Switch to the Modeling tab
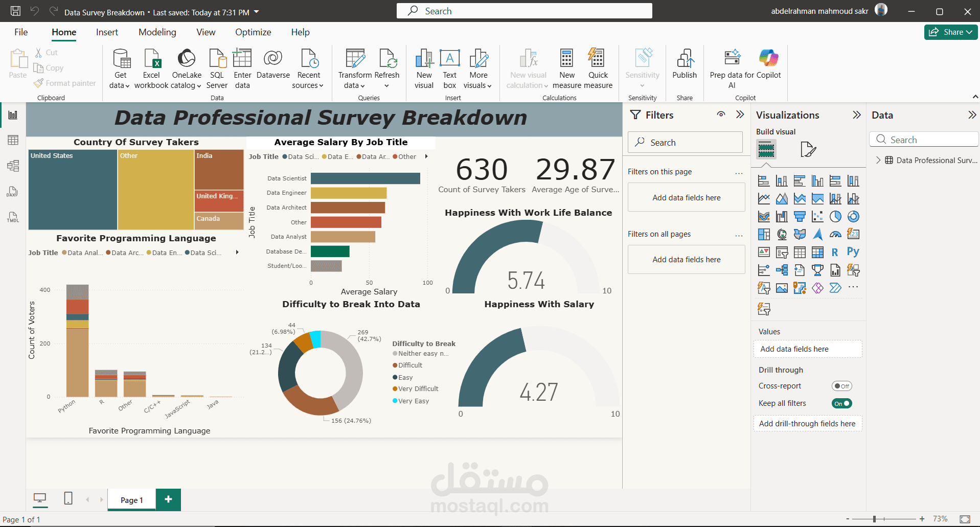This screenshot has height=527, width=980. point(157,32)
